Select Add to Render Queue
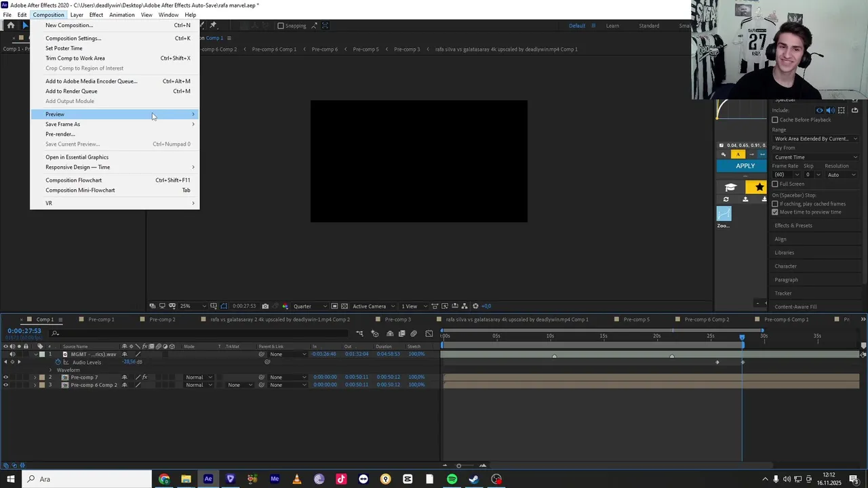The height and width of the screenshot is (488, 868). (115, 91)
